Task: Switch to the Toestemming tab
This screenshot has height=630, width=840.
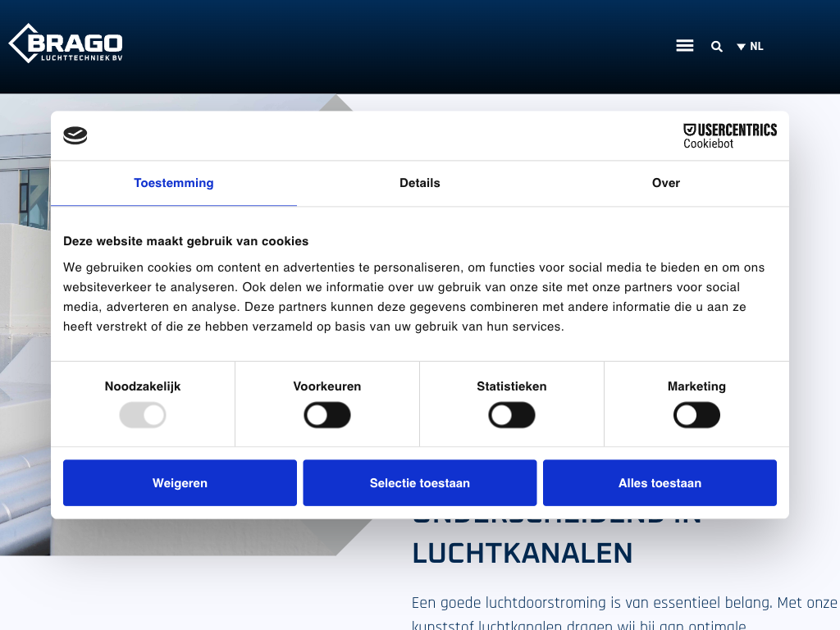Action: coord(174,183)
